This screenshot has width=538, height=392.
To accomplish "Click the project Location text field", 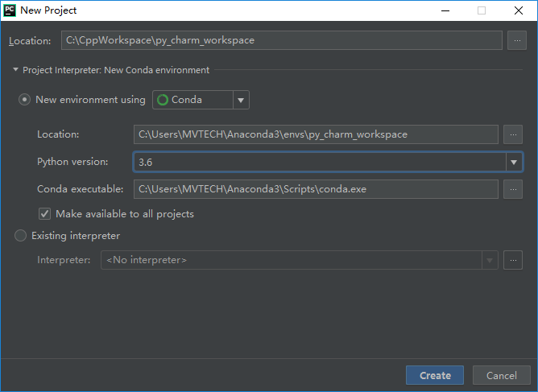I will tap(282, 40).
